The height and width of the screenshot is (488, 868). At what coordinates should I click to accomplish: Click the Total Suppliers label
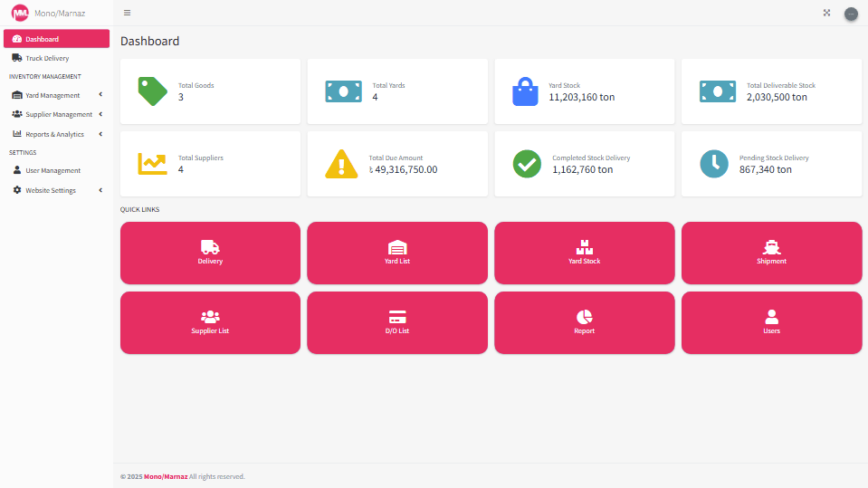(200, 158)
